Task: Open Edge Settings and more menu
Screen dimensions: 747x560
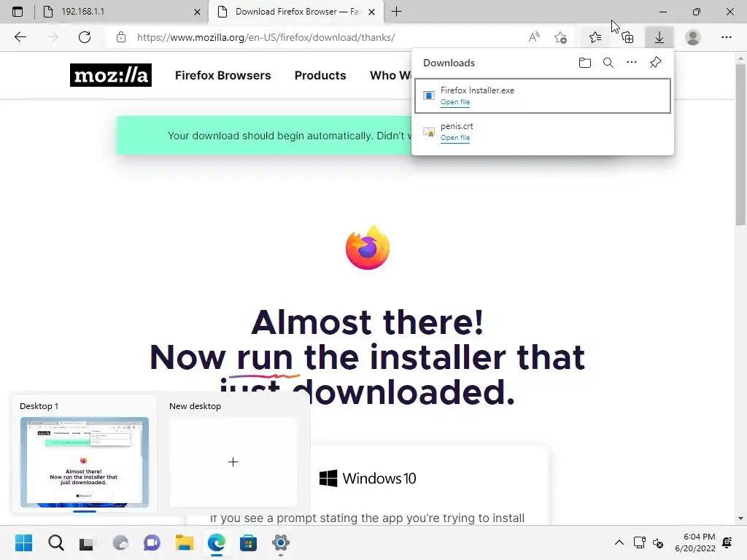Action: pyautogui.click(x=726, y=37)
